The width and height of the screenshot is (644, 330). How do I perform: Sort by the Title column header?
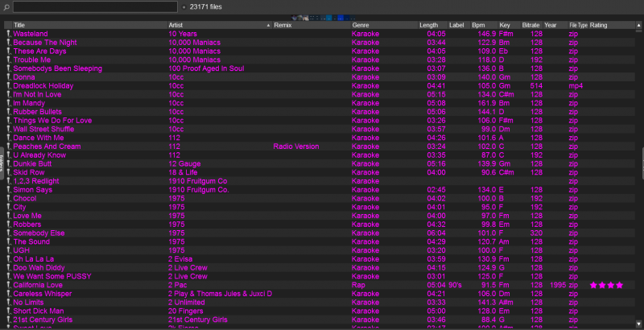tap(90, 25)
